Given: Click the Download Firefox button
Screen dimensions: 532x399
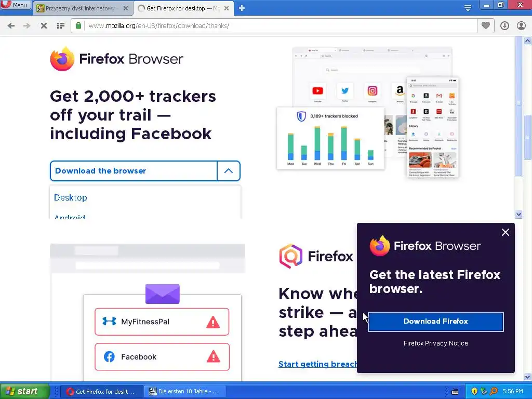Looking at the screenshot, I should [x=436, y=321].
